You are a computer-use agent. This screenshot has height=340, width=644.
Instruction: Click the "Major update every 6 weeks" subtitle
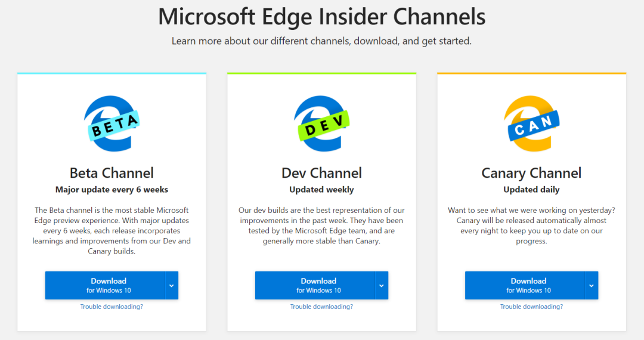pos(112,190)
